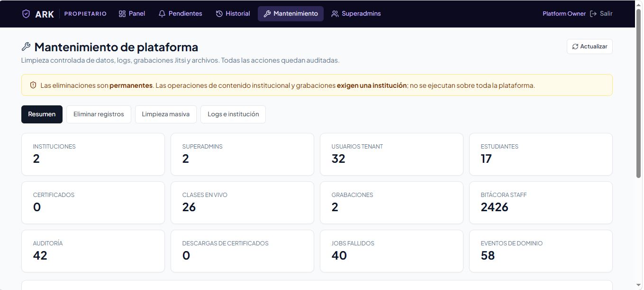
Task: Click the value 26 under Clases en vivo
Action: coord(189,207)
